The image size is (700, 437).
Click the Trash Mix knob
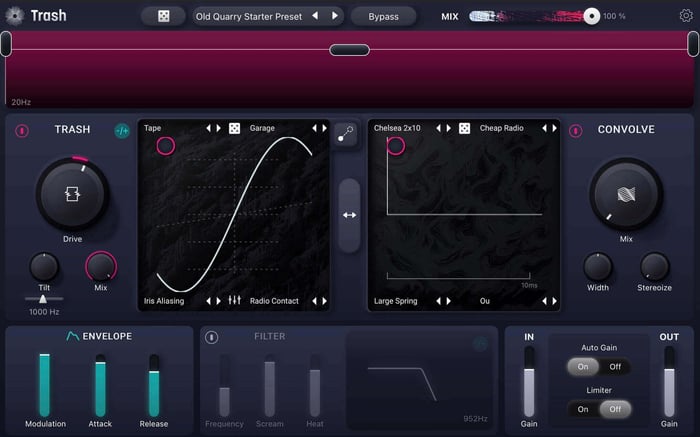pyautogui.click(x=101, y=266)
